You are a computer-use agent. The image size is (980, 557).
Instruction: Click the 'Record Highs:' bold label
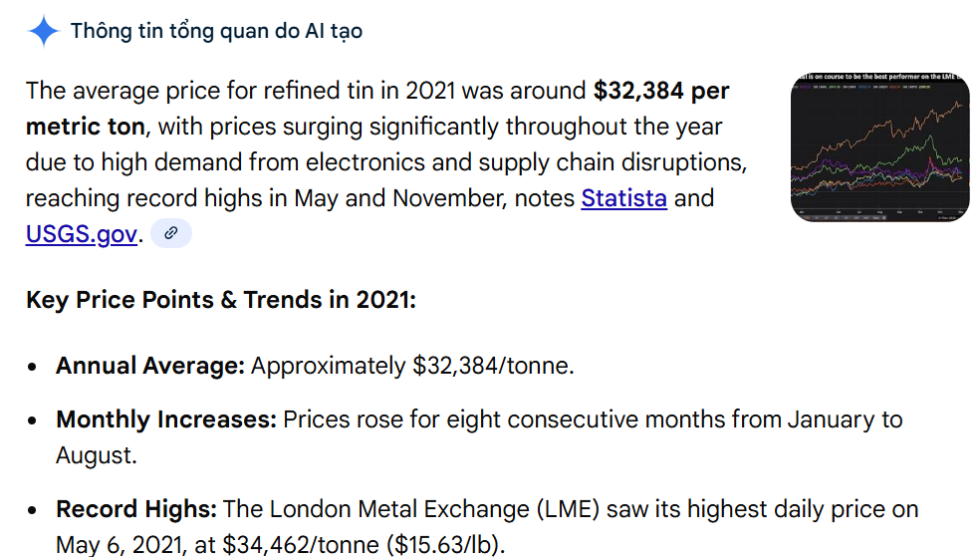[x=136, y=509]
